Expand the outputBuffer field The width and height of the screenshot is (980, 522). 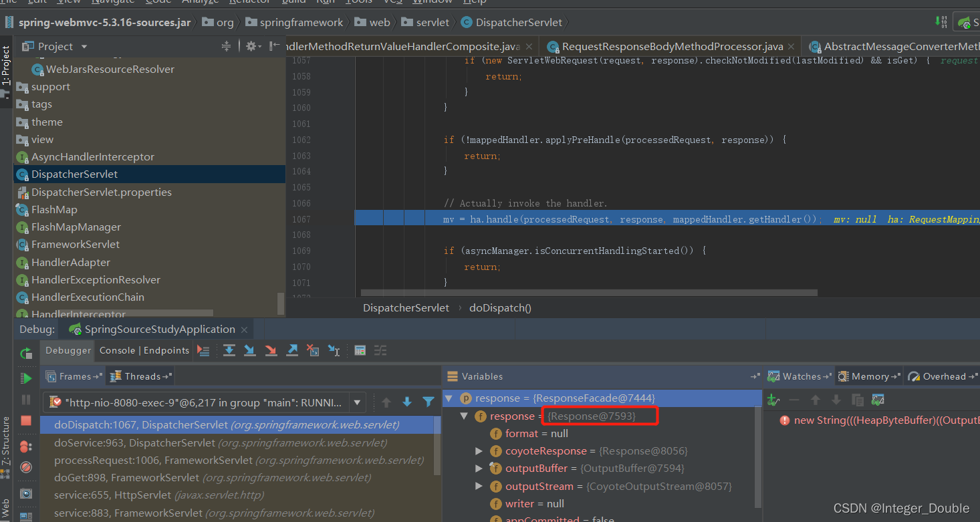(479, 469)
